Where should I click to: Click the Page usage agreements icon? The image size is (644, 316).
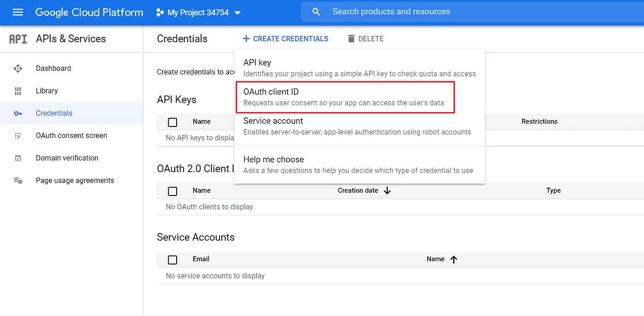(x=18, y=181)
